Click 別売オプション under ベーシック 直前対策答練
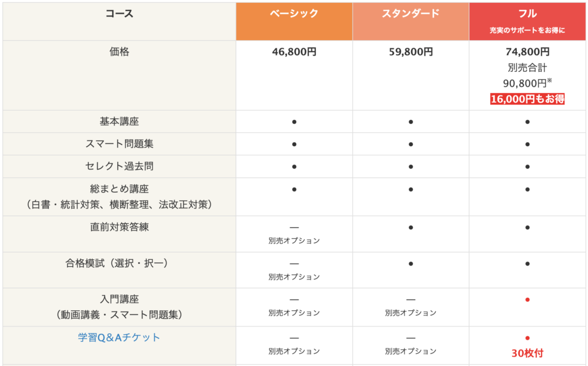 (x=294, y=241)
